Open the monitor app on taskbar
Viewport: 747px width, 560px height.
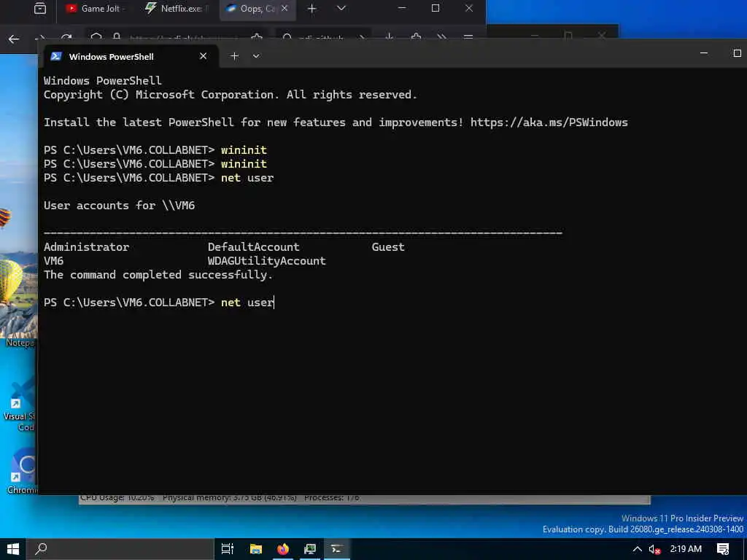click(x=309, y=549)
